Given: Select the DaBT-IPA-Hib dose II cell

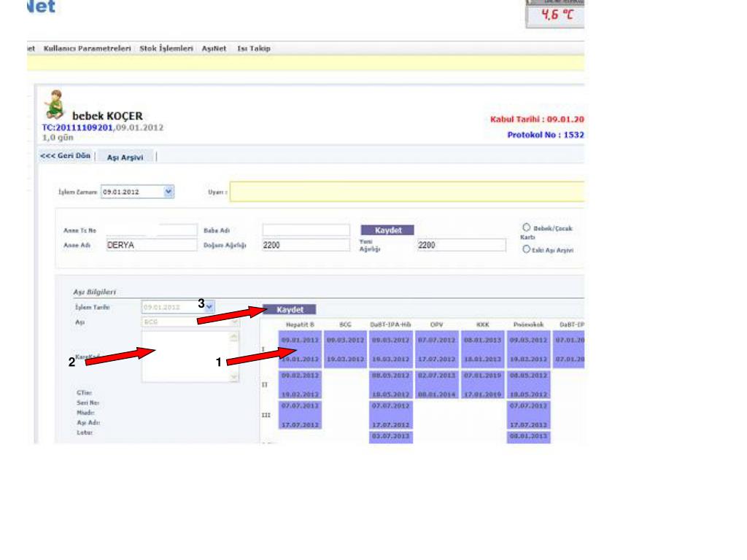Looking at the screenshot, I should click(x=391, y=385).
